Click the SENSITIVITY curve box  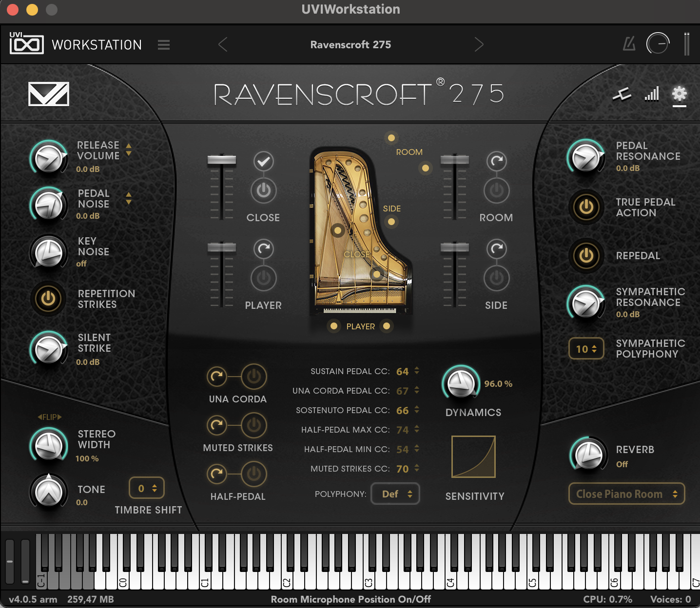click(x=473, y=456)
